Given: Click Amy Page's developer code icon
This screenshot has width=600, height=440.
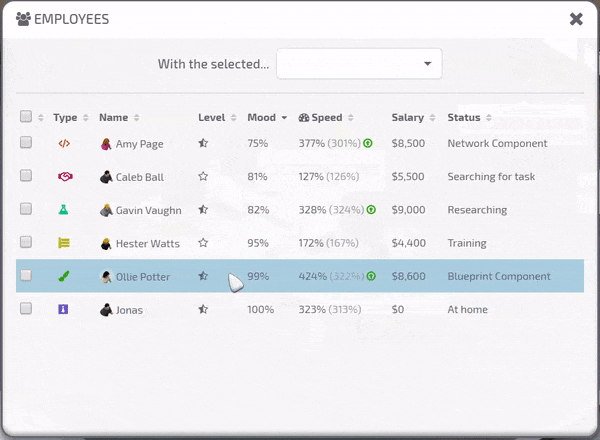Looking at the screenshot, I should click(64, 144).
